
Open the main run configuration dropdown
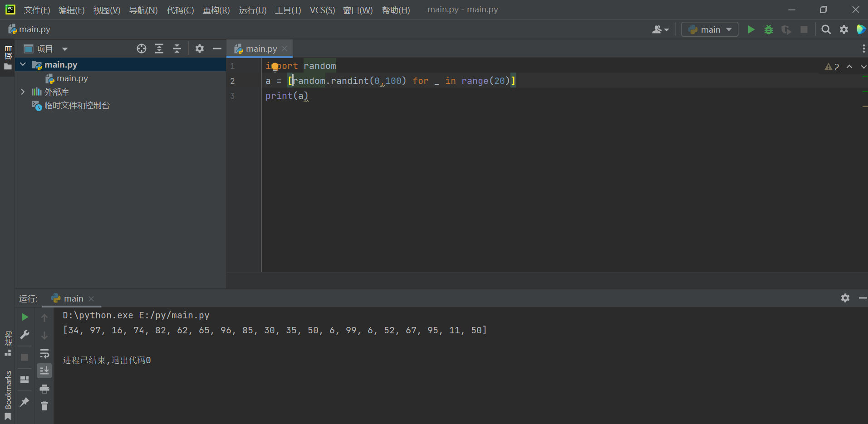click(x=710, y=29)
